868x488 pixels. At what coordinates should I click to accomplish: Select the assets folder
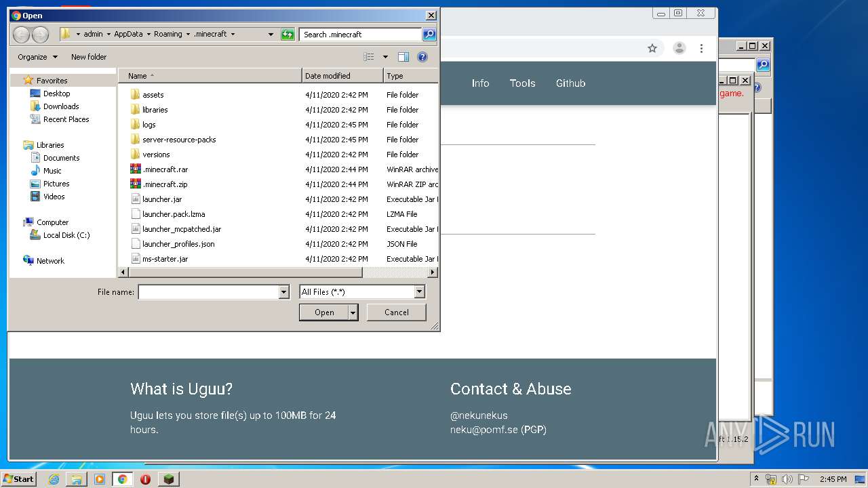coord(153,95)
